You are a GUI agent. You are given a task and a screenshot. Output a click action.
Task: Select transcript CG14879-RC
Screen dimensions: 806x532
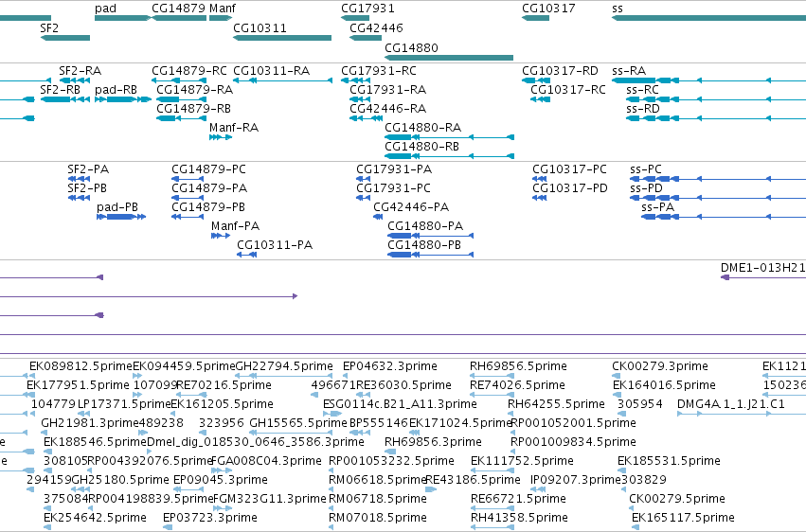tap(189, 71)
